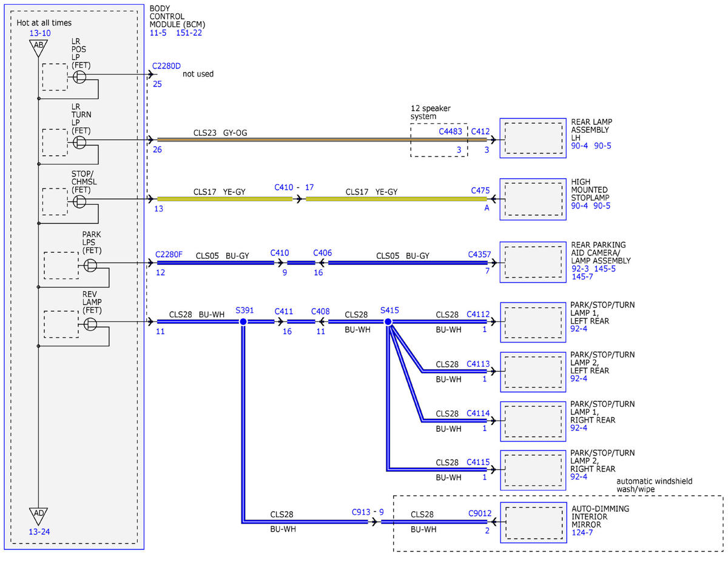
Task: Follow the C4483 connector link
Action: point(450,131)
